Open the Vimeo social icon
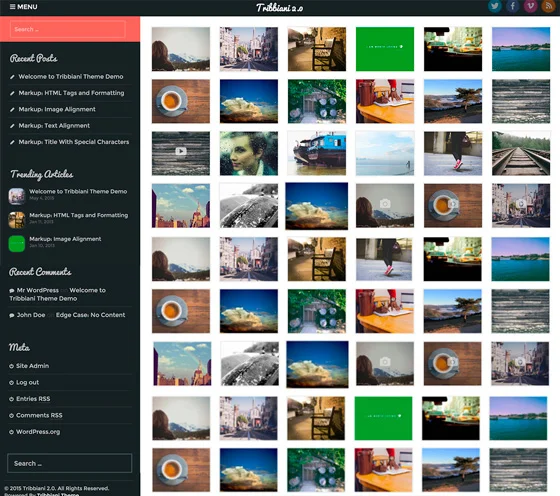The image size is (560, 496). [x=530, y=6]
